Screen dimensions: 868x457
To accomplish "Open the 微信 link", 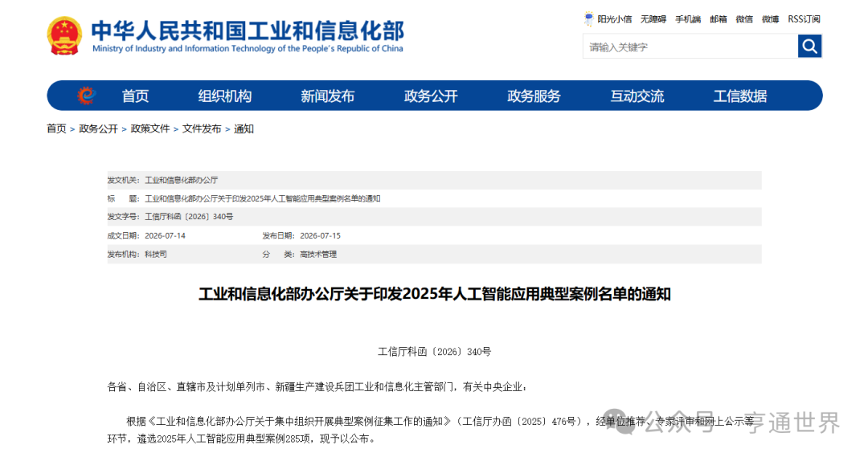I will tap(744, 19).
